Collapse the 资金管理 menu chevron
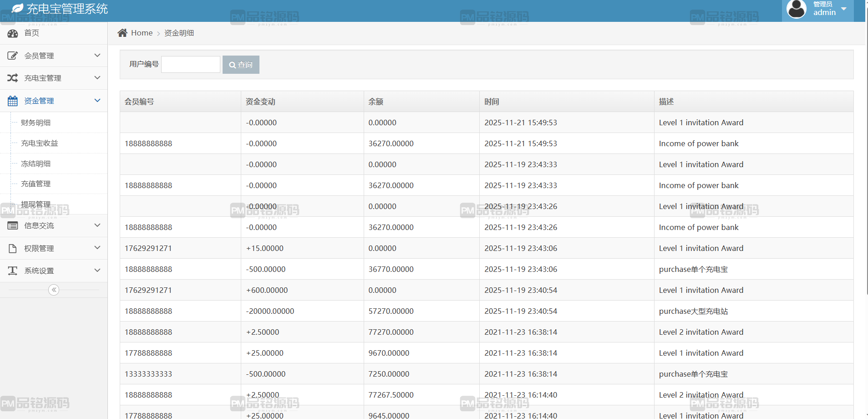The width and height of the screenshot is (868, 419). coord(97,100)
